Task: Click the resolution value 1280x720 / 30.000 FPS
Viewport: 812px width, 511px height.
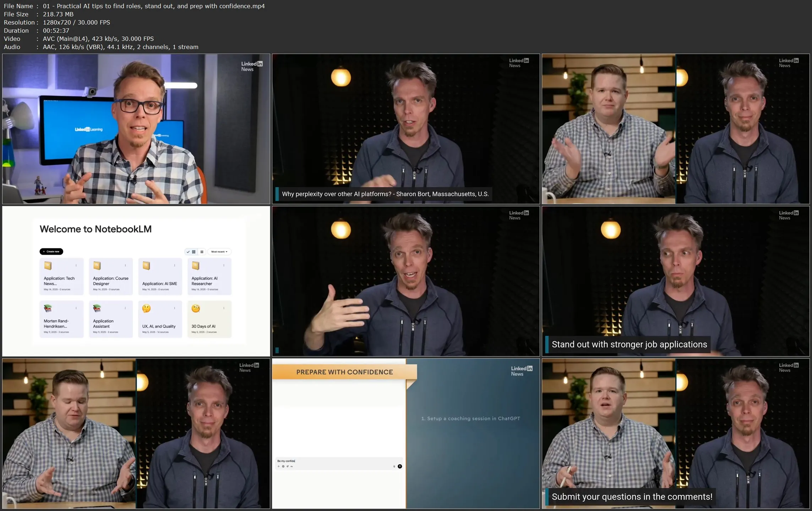Action: (x=76, y=22)
